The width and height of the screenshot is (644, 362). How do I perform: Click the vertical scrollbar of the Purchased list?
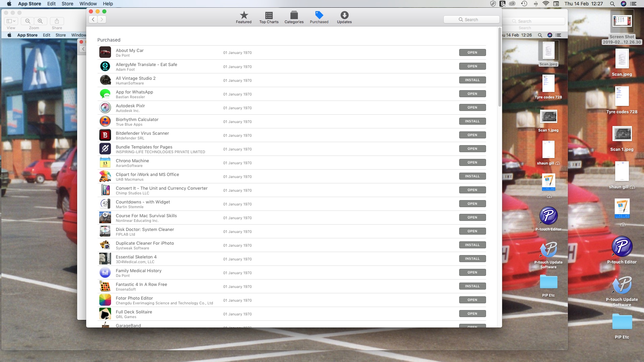pos(499,67)
